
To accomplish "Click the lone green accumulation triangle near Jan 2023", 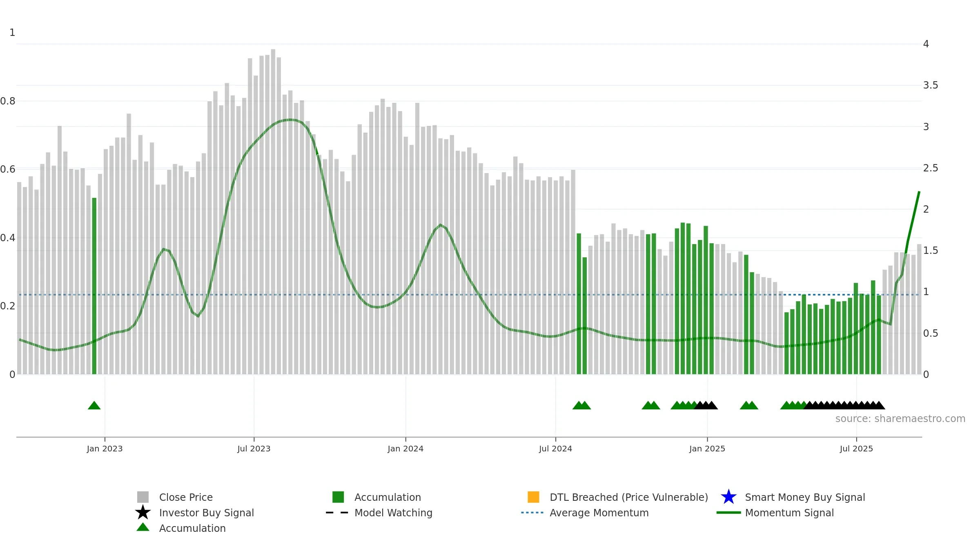I will click(x=94, y=405).
